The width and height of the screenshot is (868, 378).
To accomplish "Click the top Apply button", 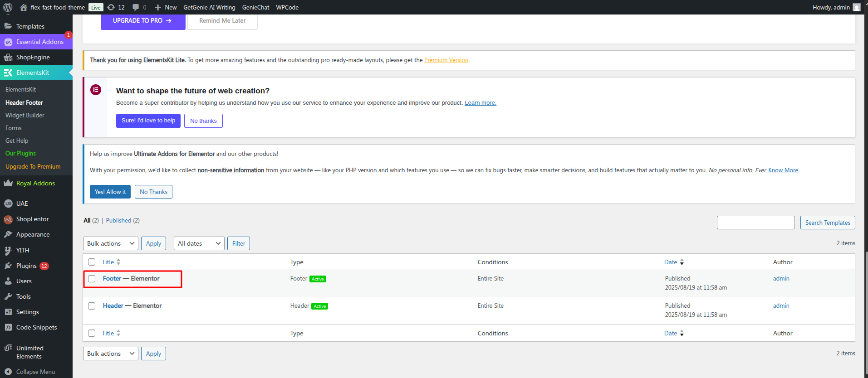I will pos(153,243).
